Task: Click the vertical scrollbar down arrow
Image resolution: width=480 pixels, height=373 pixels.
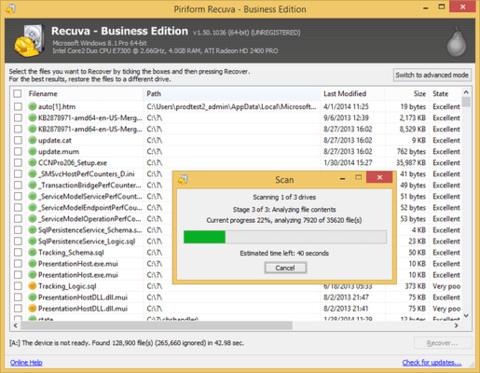Action: (466, 315)
